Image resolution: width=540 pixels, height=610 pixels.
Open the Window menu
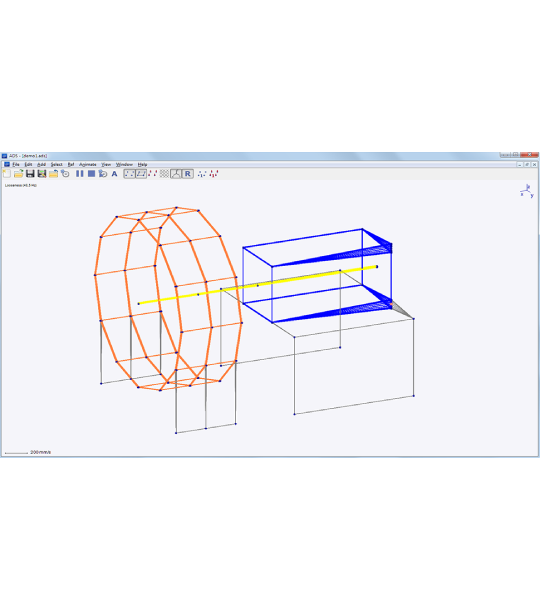pos(124,165)
